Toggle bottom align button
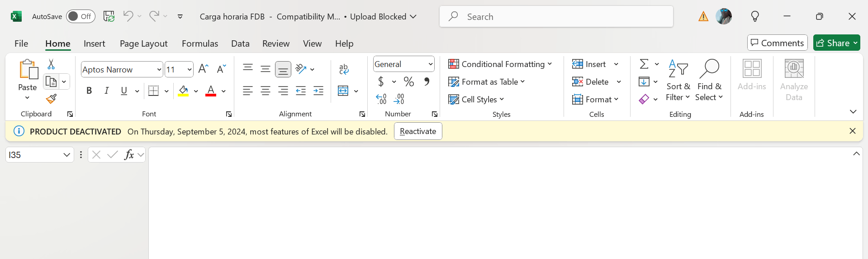Screen dimensions: 868x259 pos(283,69)
